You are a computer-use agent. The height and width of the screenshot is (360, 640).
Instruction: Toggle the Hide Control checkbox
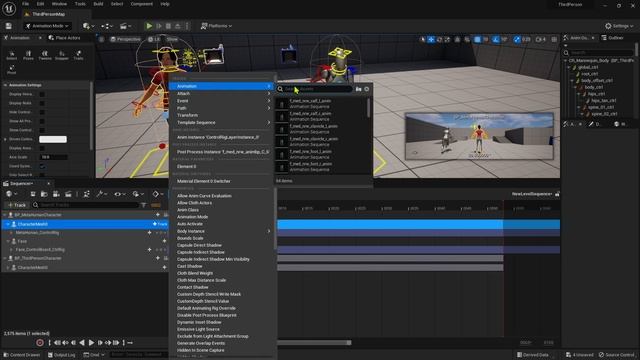[42, 112]
